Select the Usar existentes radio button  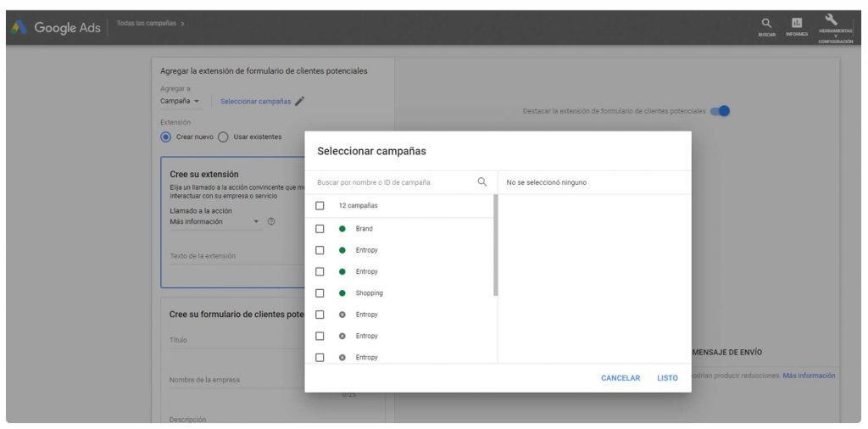tap(223, 136)
